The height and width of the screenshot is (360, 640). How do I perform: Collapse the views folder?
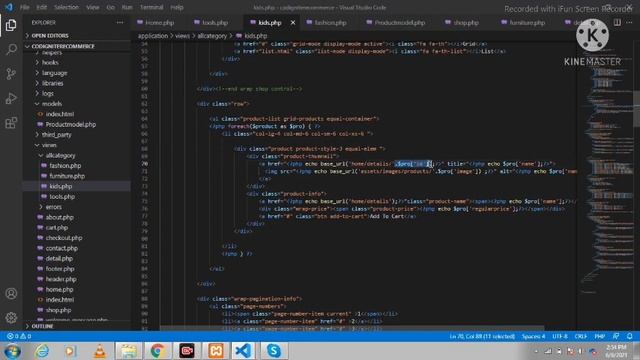(49, 145)
